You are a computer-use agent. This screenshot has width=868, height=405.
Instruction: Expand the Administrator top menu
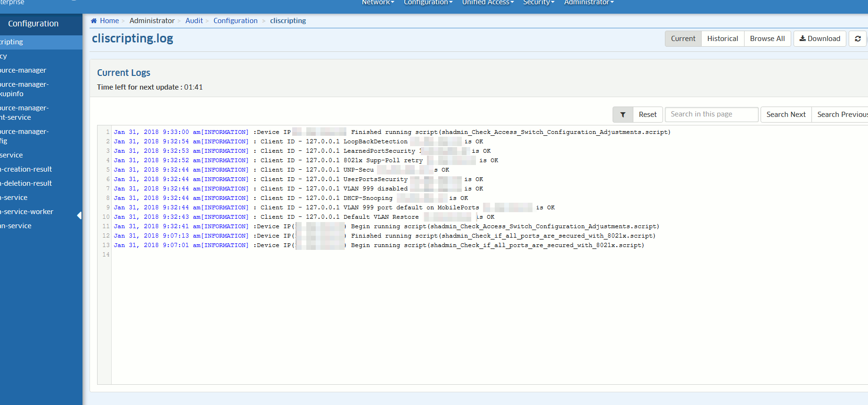(x=589, y=3)
